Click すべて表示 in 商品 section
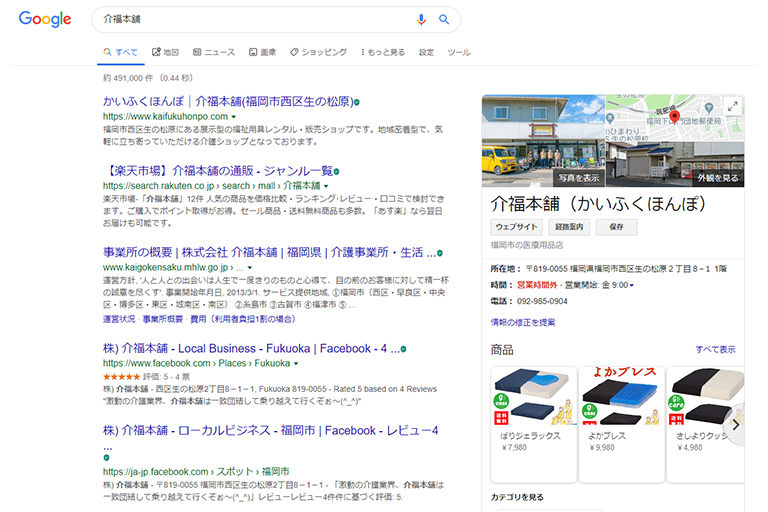This screenshot has height=512, width=768. (716, 349)
